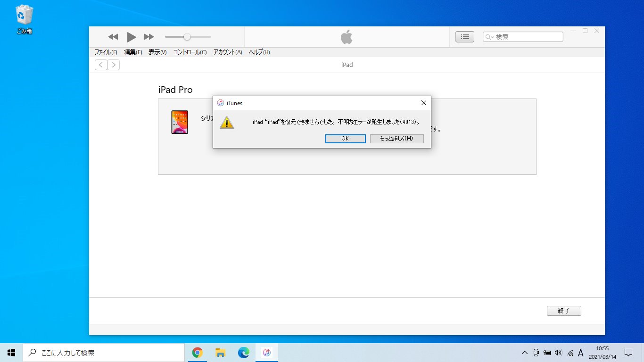Select the ごみ箱 recycle bin desktop icon
Screen dimensions: 644x362
pyautogui.click(x=24, y=20)
